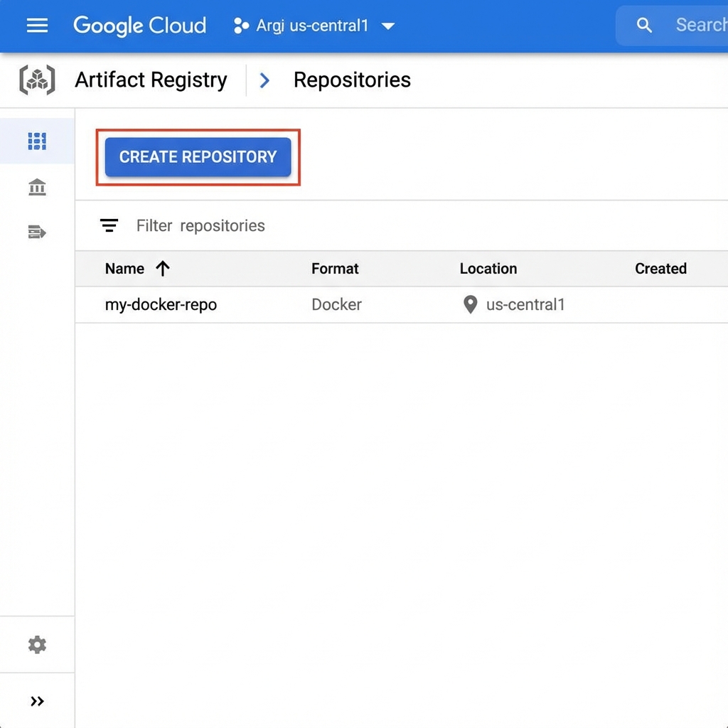Click the search magnifier icon
This screenshot has height=728, width=728.
click(644, 26)
